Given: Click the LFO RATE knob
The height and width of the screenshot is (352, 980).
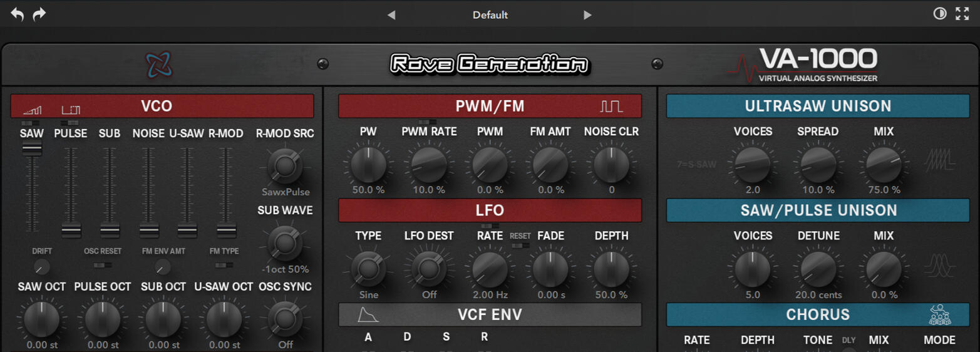Looking at the screenshot, I should point(490,269).
